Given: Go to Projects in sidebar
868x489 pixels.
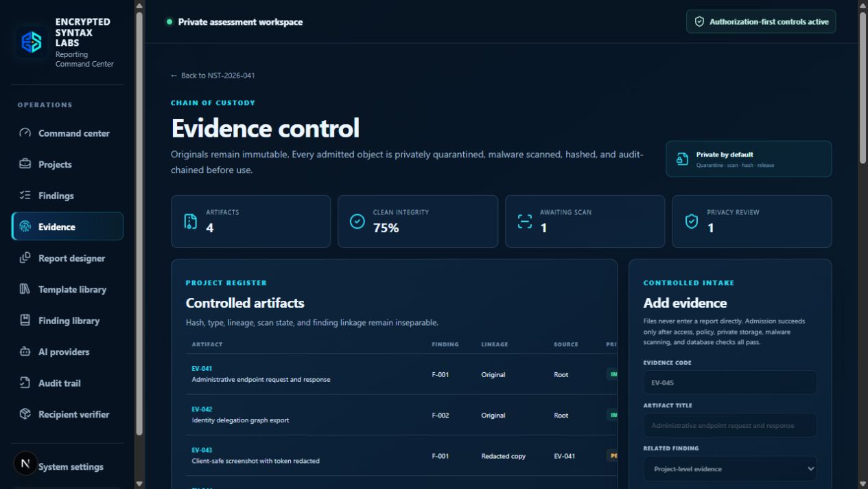Looking at the screenshot, I should click(x=67, y=164).
